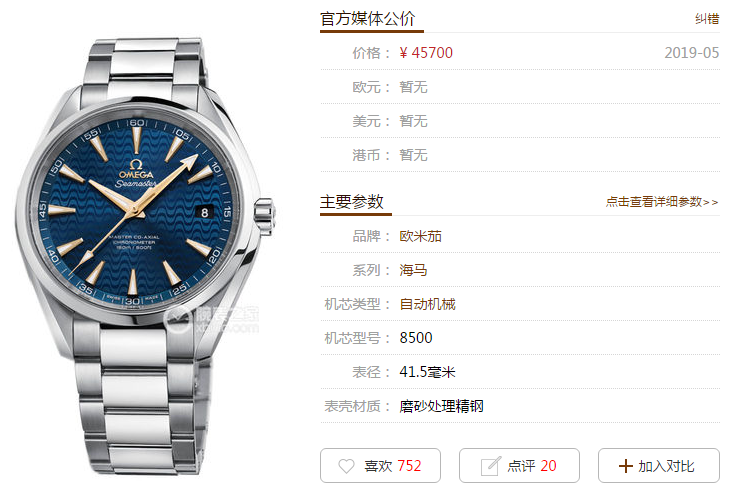
Task: Click the 2019-05 price date
Action: coord(691,52)
